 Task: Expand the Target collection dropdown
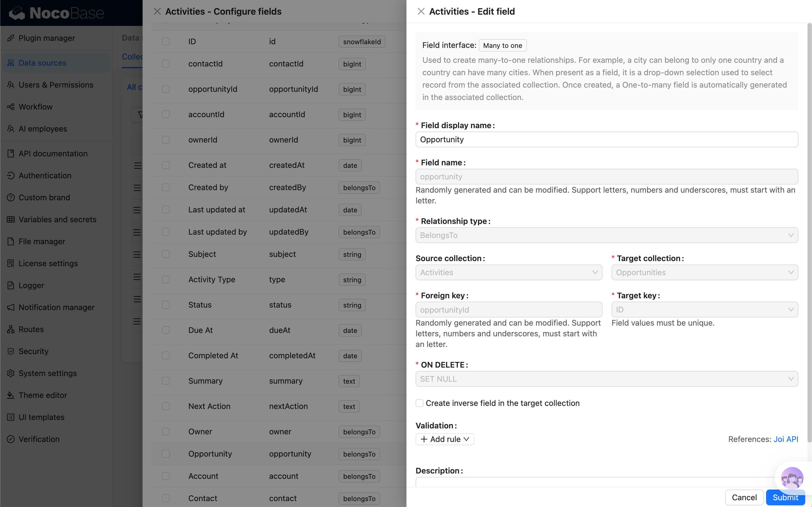tap(704, 272)
